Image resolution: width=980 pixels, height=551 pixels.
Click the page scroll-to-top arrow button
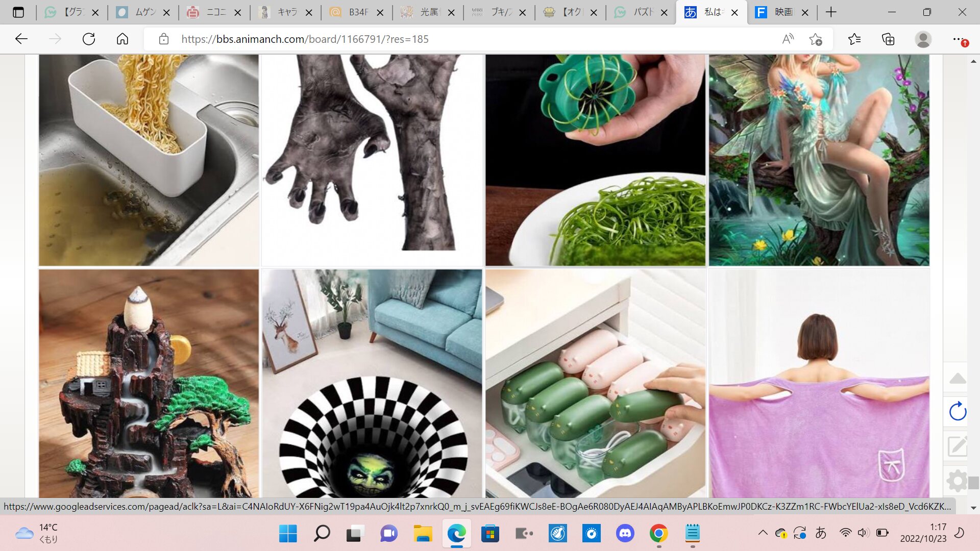click(958, 379)
